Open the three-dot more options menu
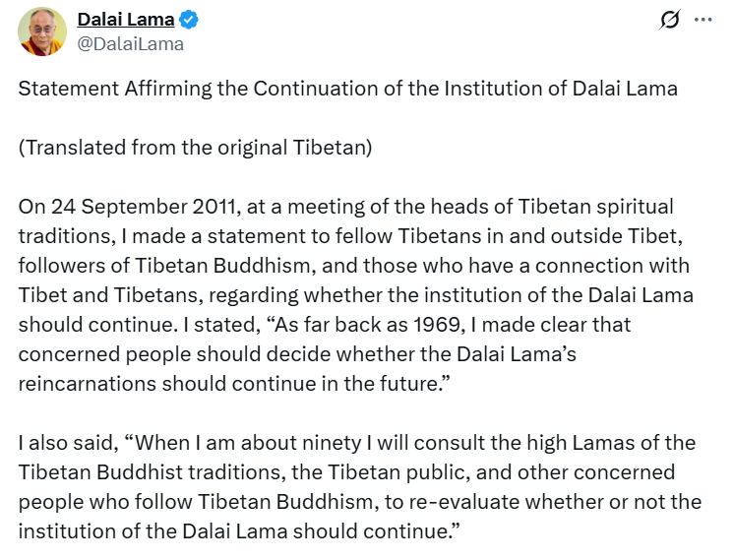Image resolution: width=733 pixels, height=560 pixels. [x=703, y=20]
